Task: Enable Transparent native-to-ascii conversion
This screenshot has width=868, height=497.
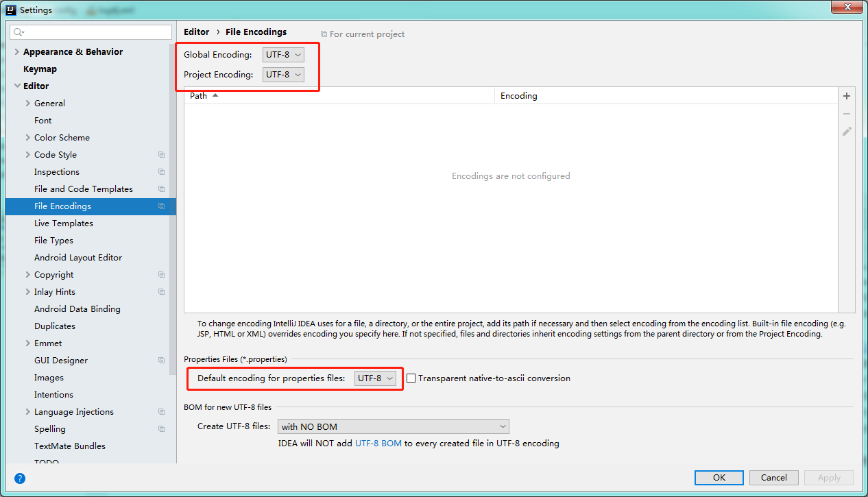Action: tap(411, 378)
